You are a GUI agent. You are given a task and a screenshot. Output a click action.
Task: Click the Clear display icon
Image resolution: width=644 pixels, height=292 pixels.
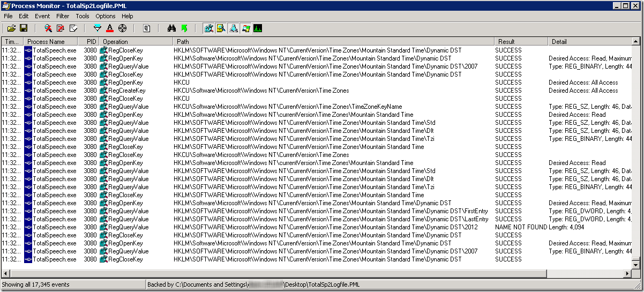coord(73,28)
